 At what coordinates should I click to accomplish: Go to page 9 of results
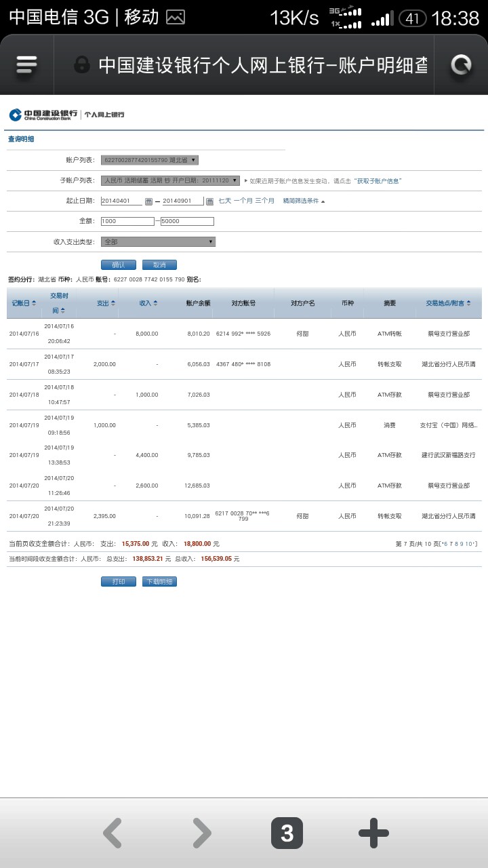coord(462,544)
